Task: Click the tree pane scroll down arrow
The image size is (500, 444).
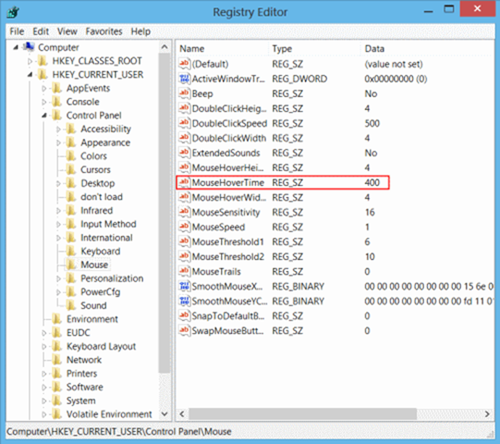Action: pos(164,414)
